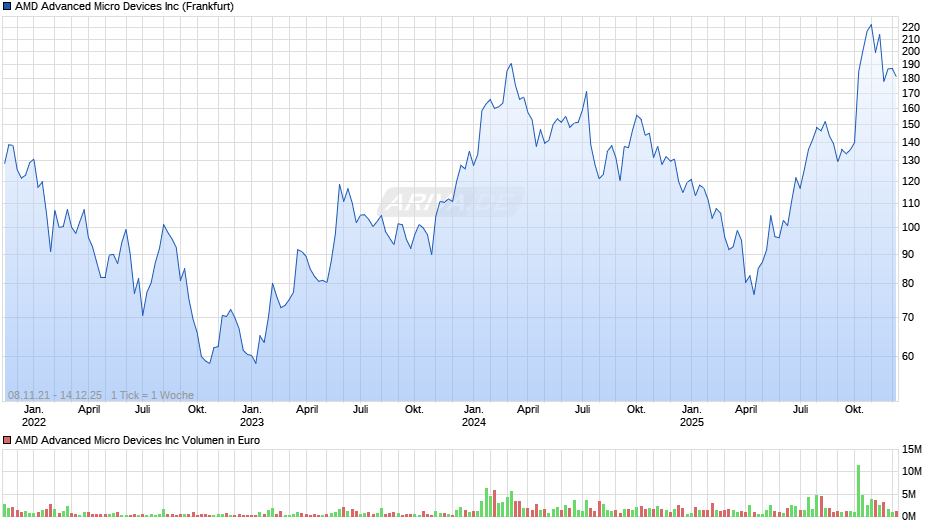This screenshot has height=526, width=940.
Task: Click the 150 price axis label
Action: 911,124
